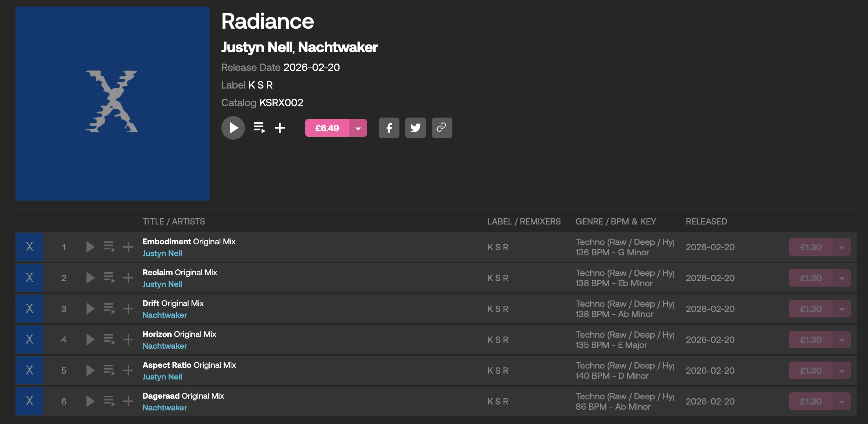Add Dageraad to a playlist using its plus icon

point(128,401)
